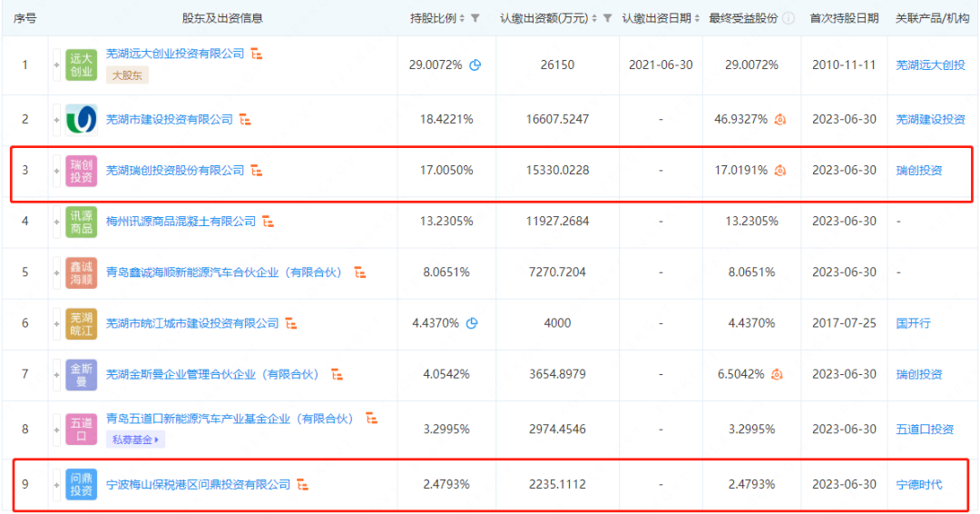Click the pie chart icon next to 29.0072%
The width and height of the screenshot is (980, 514).
coord(475,65)
